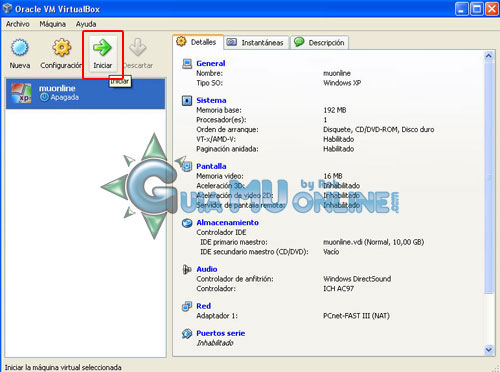The width and height of the screenshot is (500, 372).
Task: Click details scrollbar down arrow
Action: coord(489,350)
